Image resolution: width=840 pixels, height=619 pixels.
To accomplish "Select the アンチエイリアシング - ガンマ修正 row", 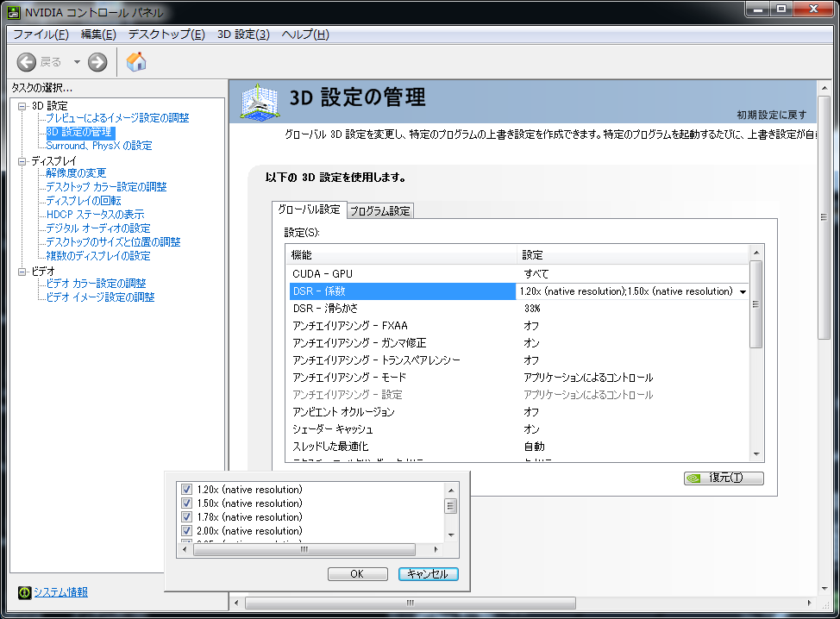I will point(518,343).
